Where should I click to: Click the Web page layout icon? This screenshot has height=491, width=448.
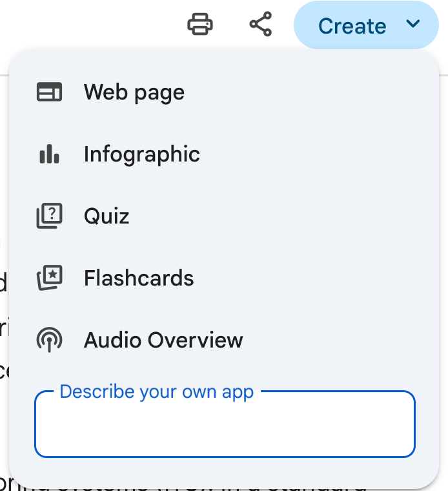49,92
